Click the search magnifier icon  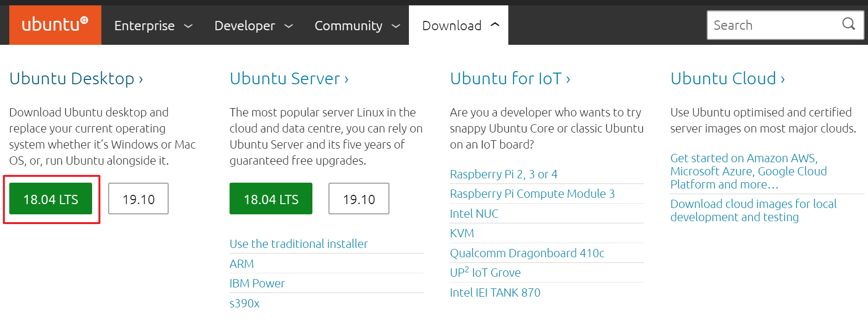[x=849, y=24]
